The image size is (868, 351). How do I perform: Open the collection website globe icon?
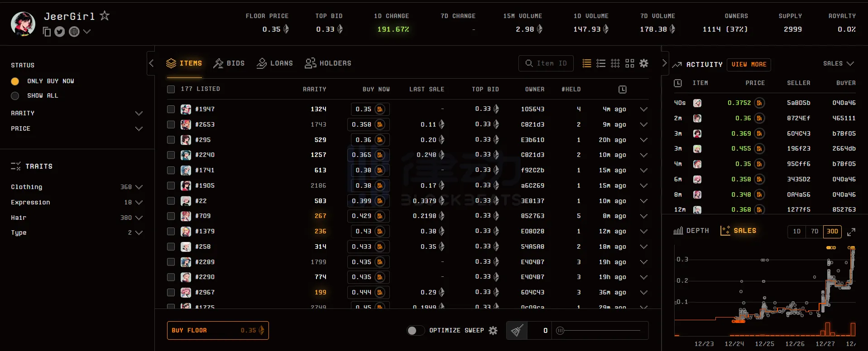point(74,32)
